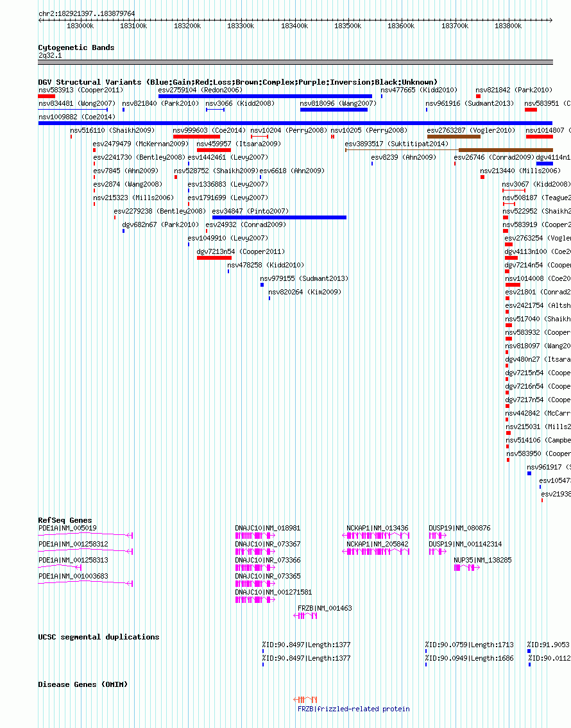The width and height of the screenshot is (571, 728).
Task: Click the nsv3066 (Kidd2008) variant label
Action: pyautogui.click(x=240, y=103)
